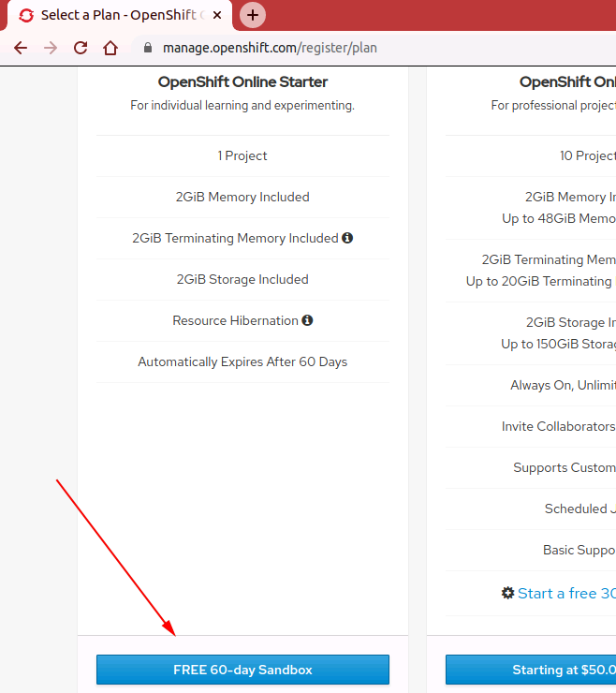Go back to the previous page
The height and width of the screenshot is (693, 616).
21,48
